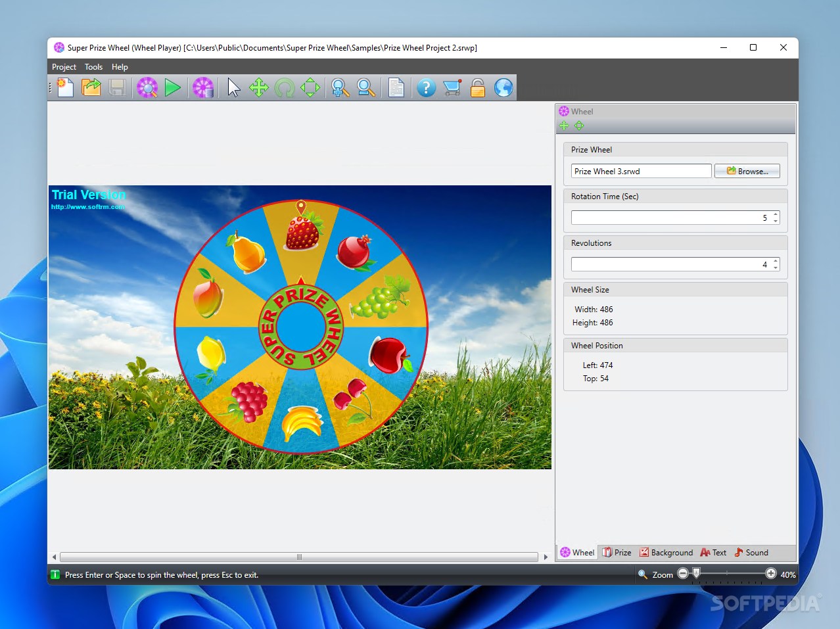Click the scrollbar left arrow

(54, 557)
